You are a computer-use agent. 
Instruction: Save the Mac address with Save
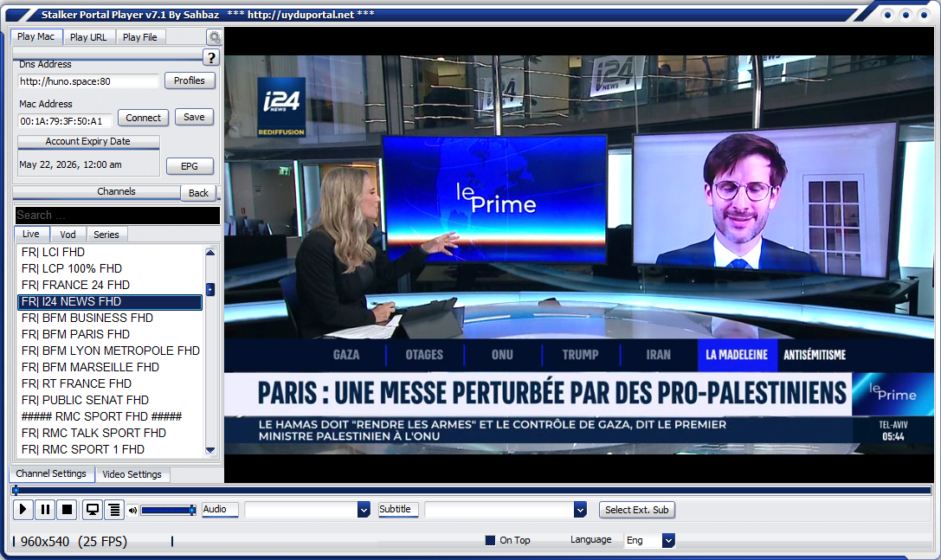pos(194,117)
